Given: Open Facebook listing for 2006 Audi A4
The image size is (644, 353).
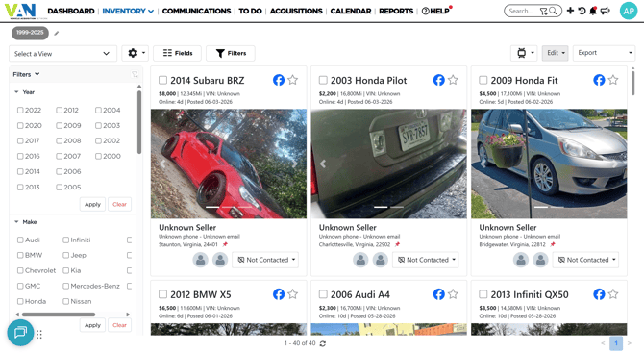Looking at the screenshot, I should click(x=438, y=294).
